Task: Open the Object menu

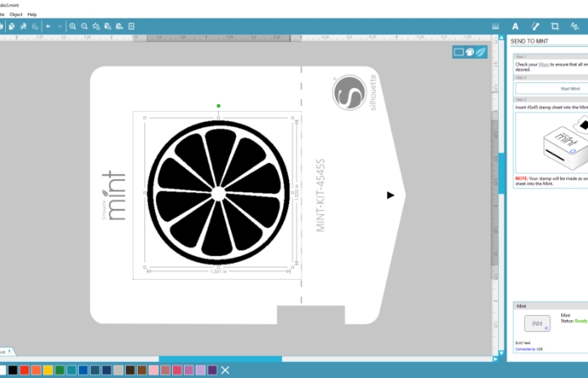Action: coord(16,14)
